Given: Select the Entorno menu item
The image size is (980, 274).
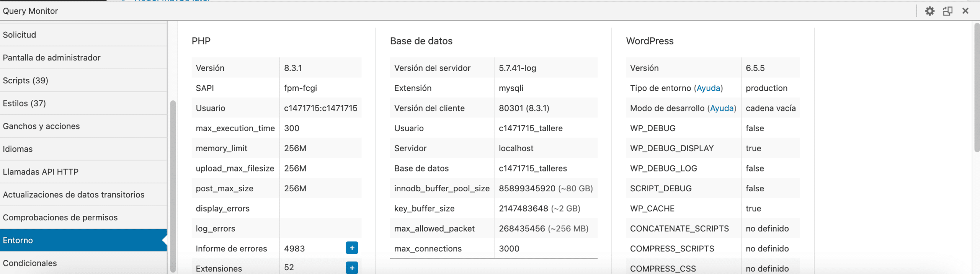Looking at the screenshot, I should click(18, 240).
